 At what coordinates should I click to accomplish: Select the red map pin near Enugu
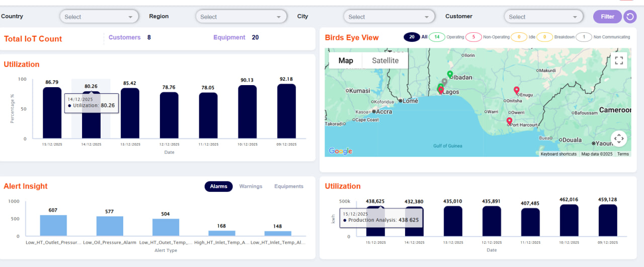[516, 91]
